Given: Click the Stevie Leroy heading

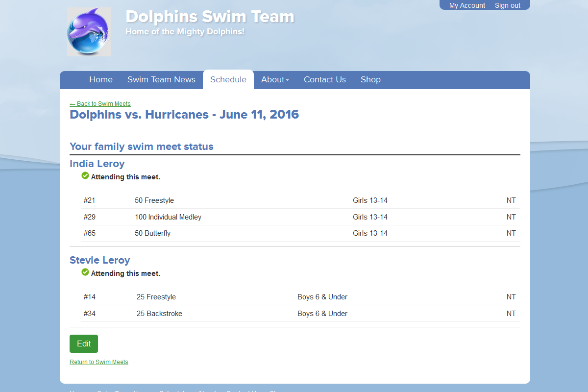Looking at the screenshot, I should coord(99,260).
